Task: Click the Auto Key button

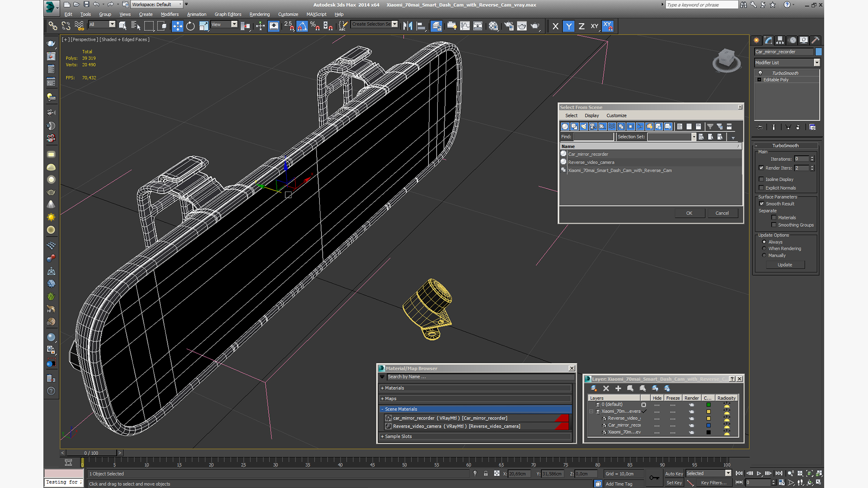Action: [674, 474]
